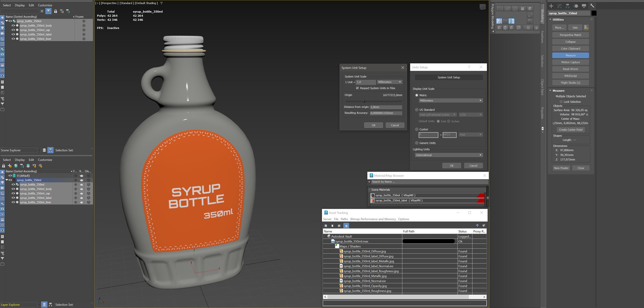
Task: Open Customize menu in Layer Explorer
Action: point(45,160)
